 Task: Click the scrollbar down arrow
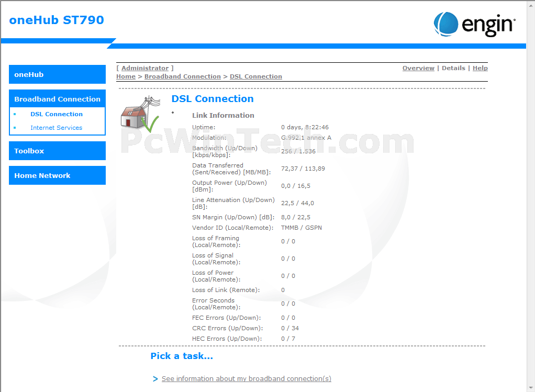tap(531, 388)
